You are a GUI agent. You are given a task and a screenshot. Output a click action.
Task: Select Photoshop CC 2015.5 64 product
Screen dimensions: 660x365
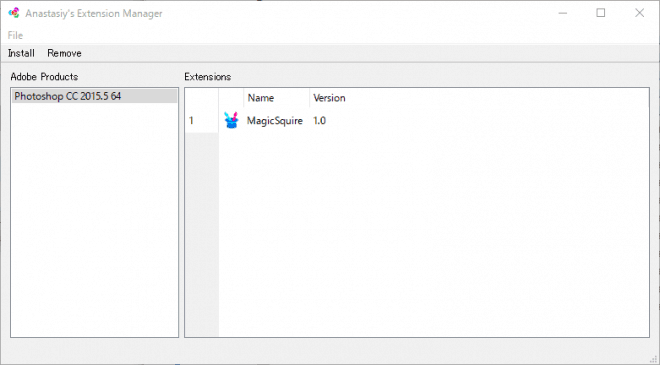94,96
